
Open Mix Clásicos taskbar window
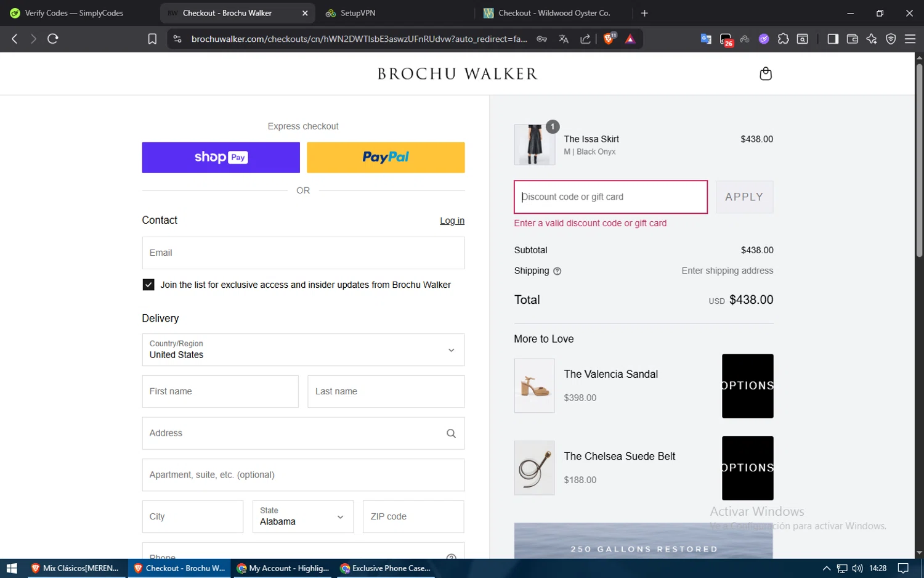[x=75, y=568]
